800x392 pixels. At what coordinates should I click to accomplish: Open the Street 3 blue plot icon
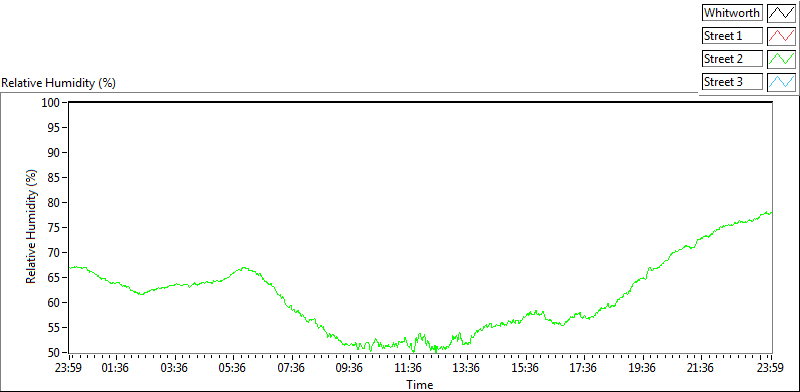[x=781, y=82]
